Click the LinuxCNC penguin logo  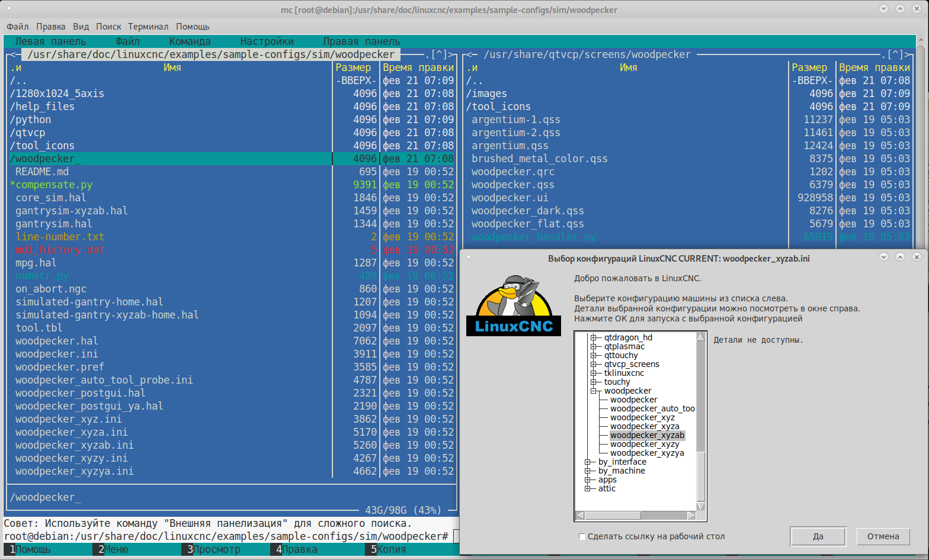(514, 305)
